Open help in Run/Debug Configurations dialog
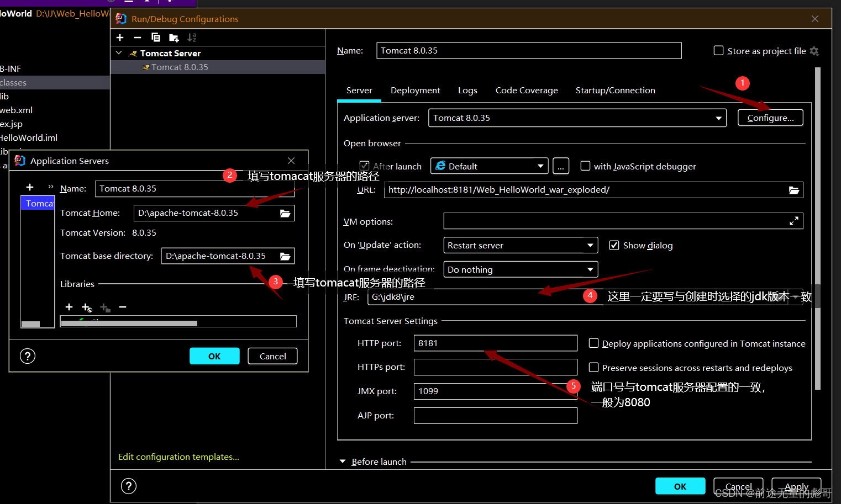The width and height of the screenshot is (841, 504). (129, 486)
